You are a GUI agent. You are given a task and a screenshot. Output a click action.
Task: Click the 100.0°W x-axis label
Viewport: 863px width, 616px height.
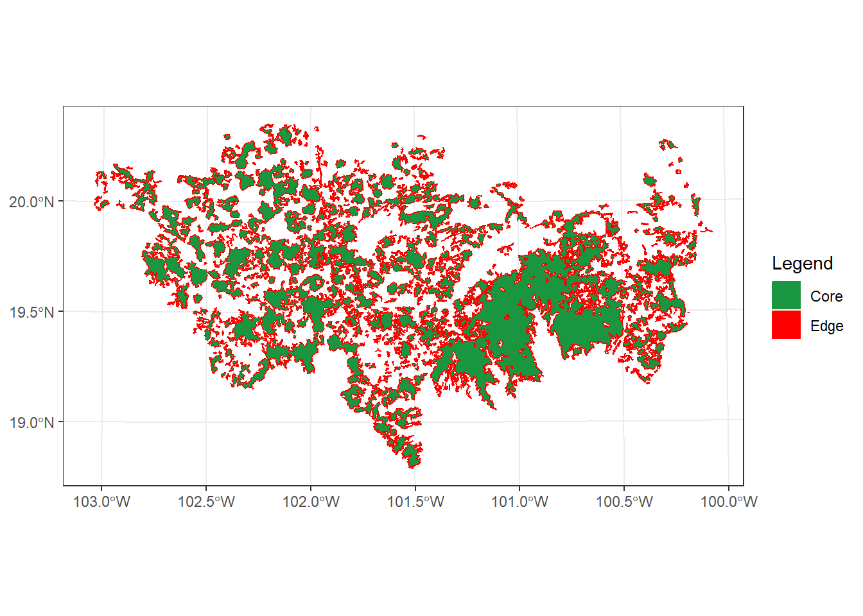point(729,502)
